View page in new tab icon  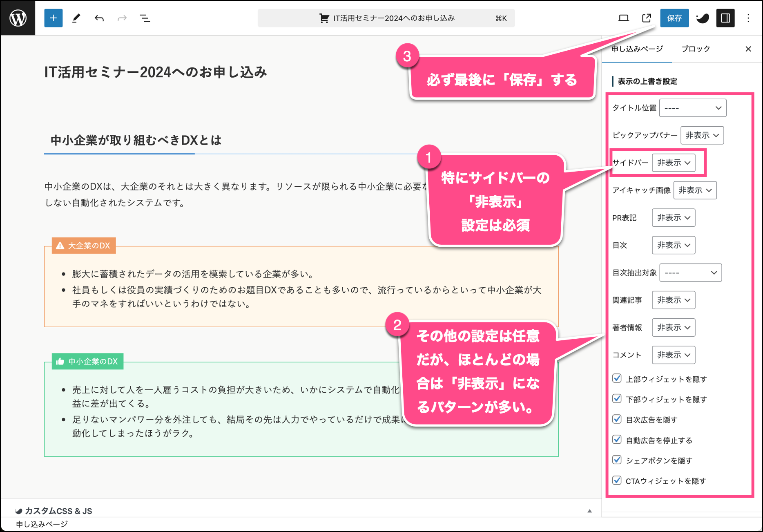click(x=646, y=18)
